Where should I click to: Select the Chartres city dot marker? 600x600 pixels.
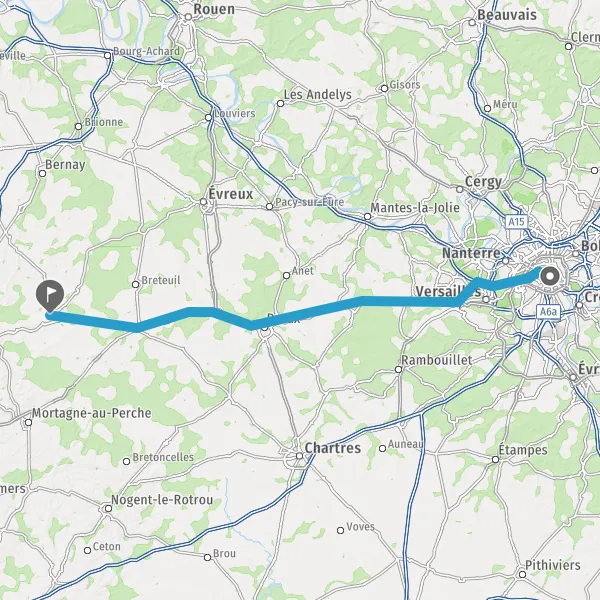[x=300, y=456]
